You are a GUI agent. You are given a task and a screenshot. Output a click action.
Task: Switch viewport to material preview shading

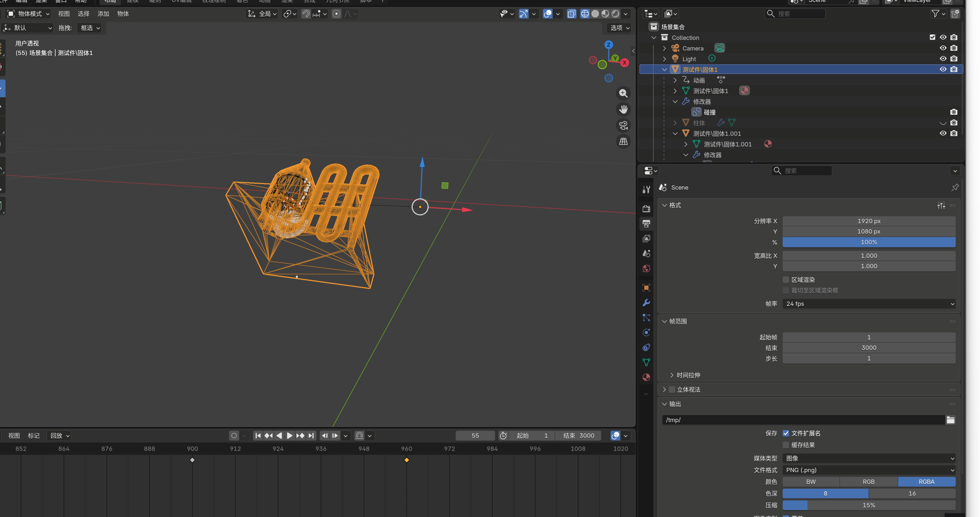pos(605,14)
